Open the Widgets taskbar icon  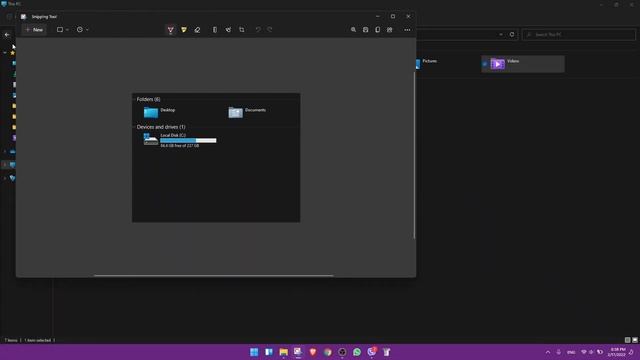pos(269,352)
